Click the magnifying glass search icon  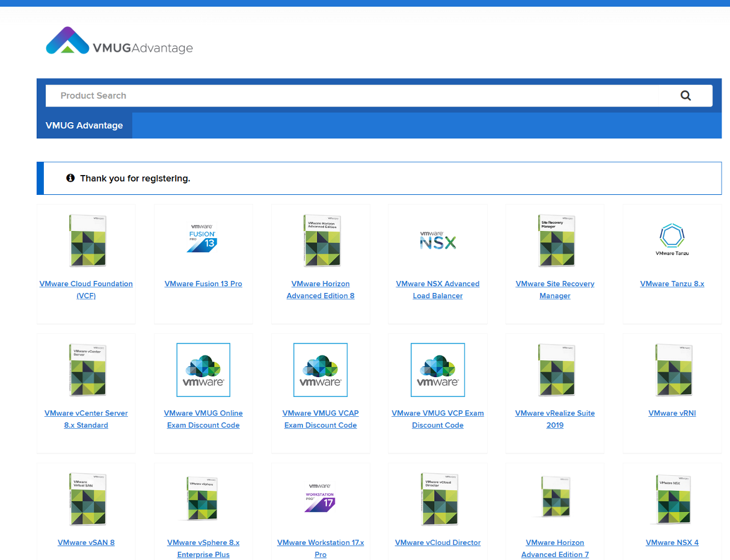tap(686, 96)
